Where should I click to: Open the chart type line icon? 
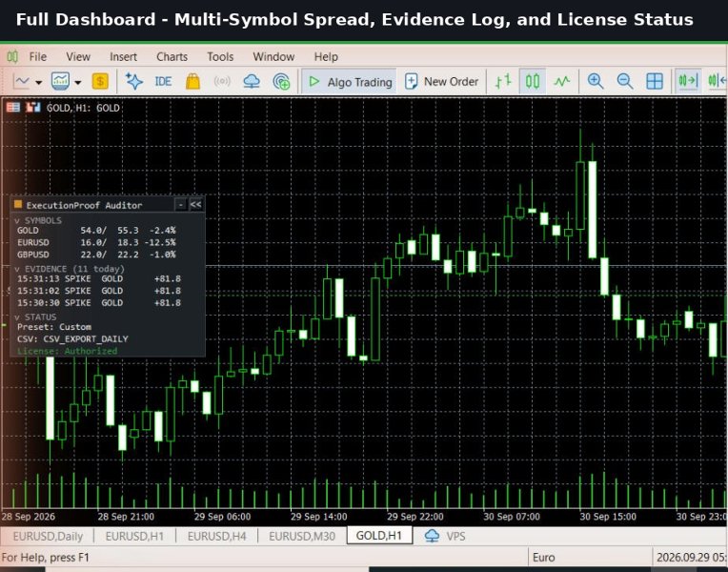click(x=21, y=82)
